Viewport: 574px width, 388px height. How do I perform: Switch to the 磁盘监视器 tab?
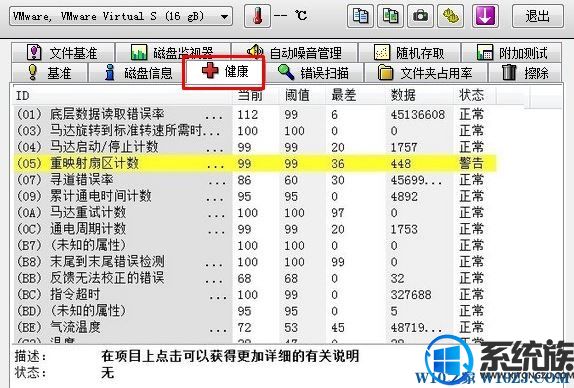point(173,53)
